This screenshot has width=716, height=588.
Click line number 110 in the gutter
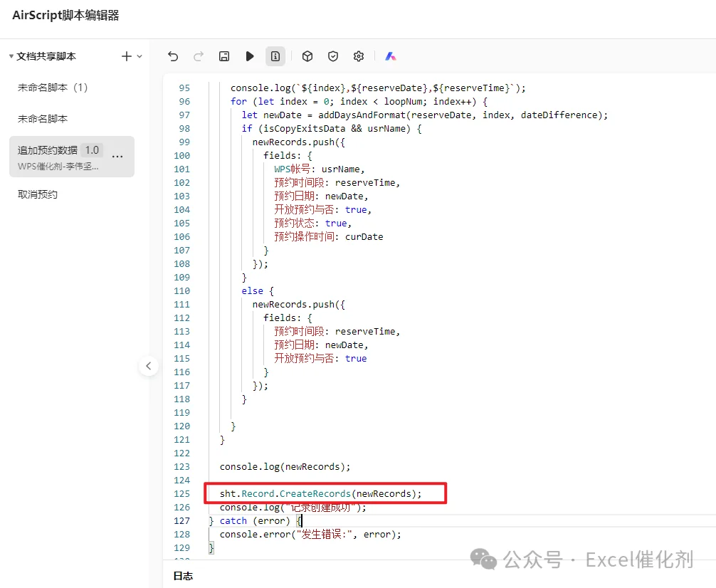(x=181, y=290)
